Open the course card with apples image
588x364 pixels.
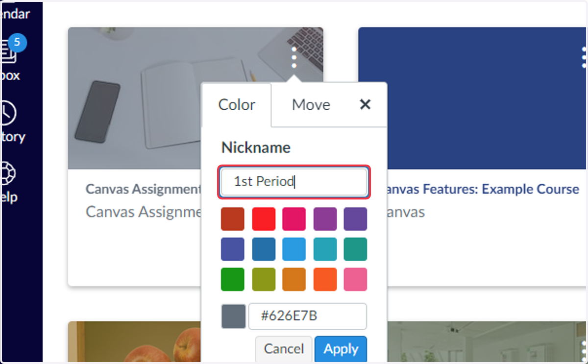click(135, 342)
